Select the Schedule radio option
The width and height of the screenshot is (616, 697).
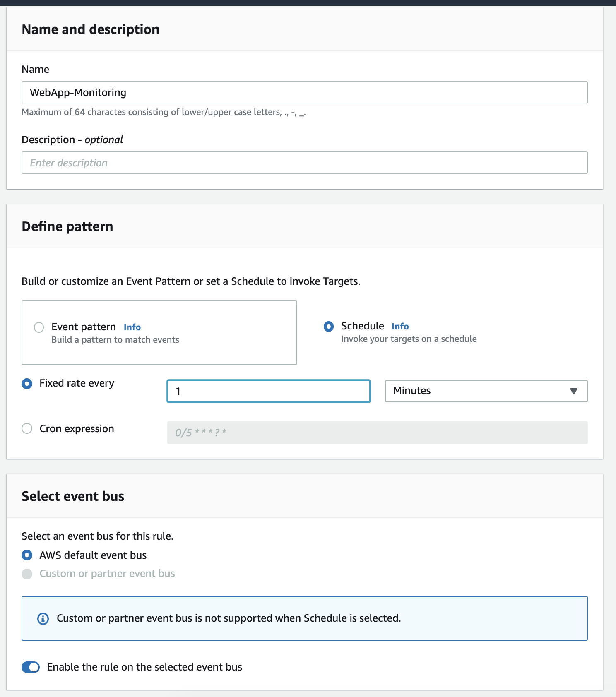click(329, 327)
